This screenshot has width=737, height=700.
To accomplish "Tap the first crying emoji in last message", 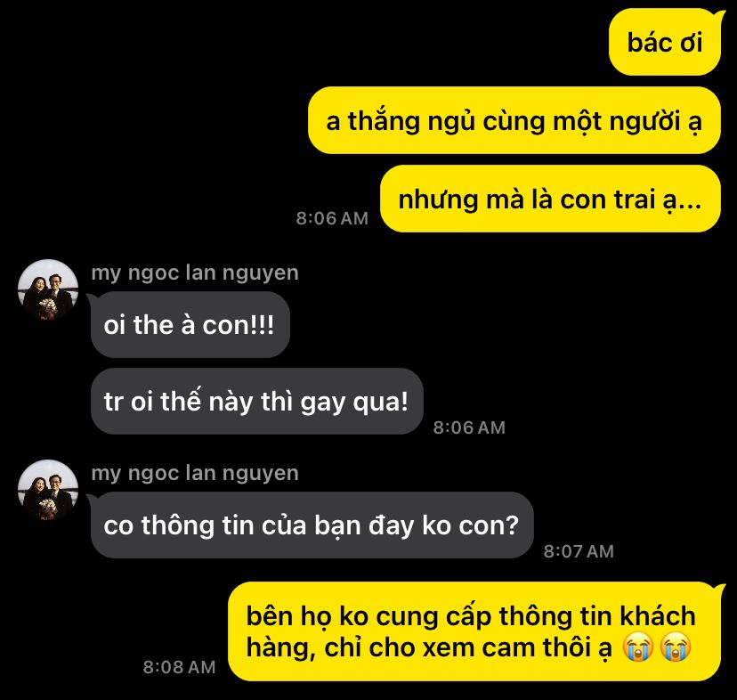I will tap(638, 647).
